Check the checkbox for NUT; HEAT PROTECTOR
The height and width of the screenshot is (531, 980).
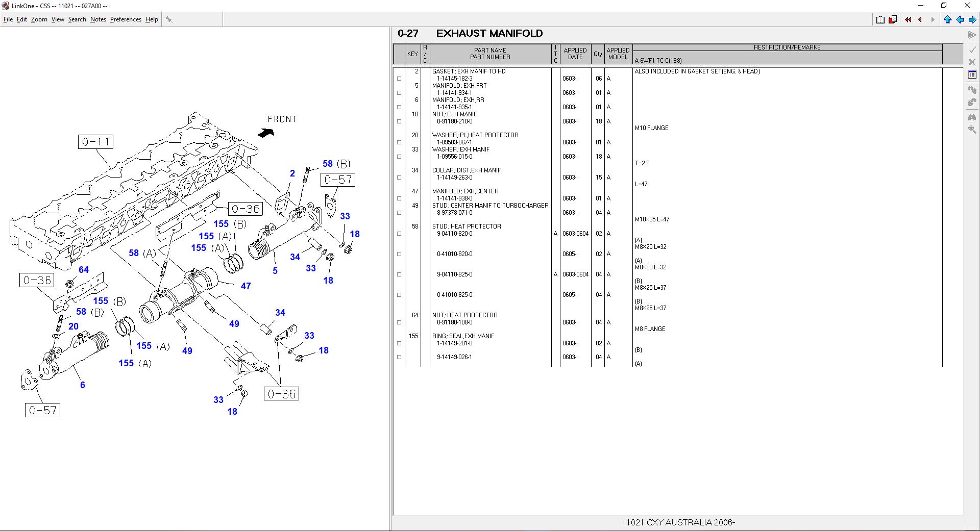[x=399, y=322]
